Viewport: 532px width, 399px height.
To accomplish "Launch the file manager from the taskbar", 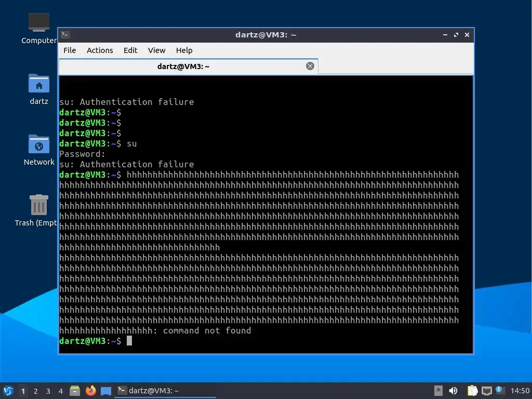I will [75, 391].
